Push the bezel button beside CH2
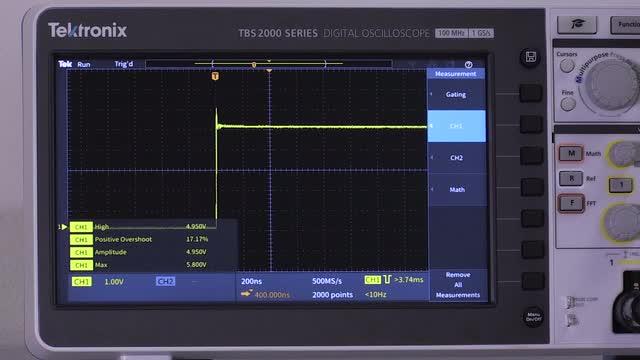 [x=531, y=156]
